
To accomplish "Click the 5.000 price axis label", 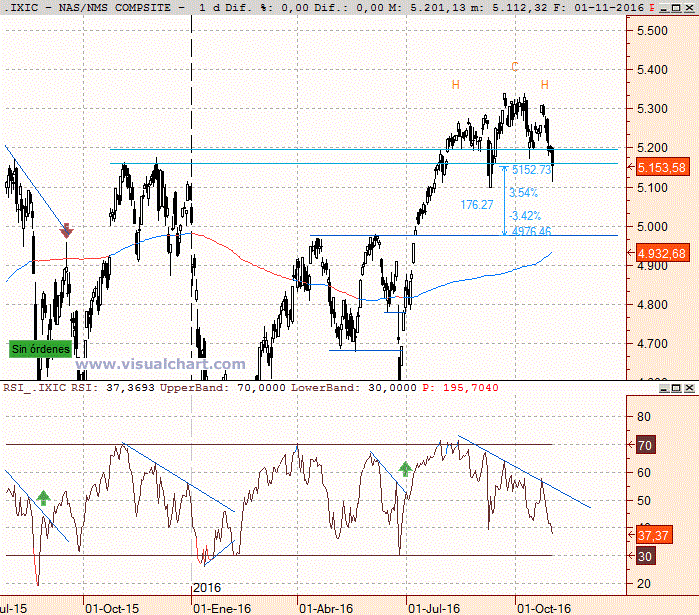I will pos(652,226).
